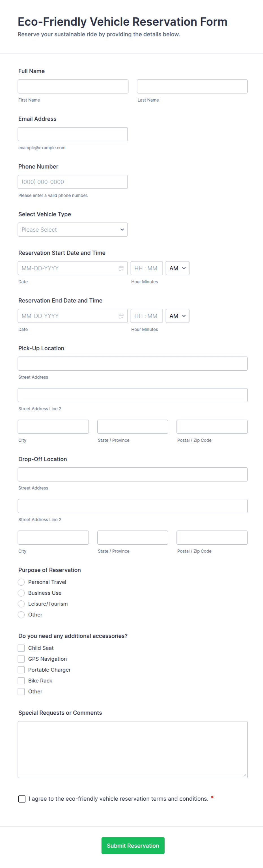Choose Business Use as reservation purpose
This screenshot has width=263, height=868.
point(21,593)
